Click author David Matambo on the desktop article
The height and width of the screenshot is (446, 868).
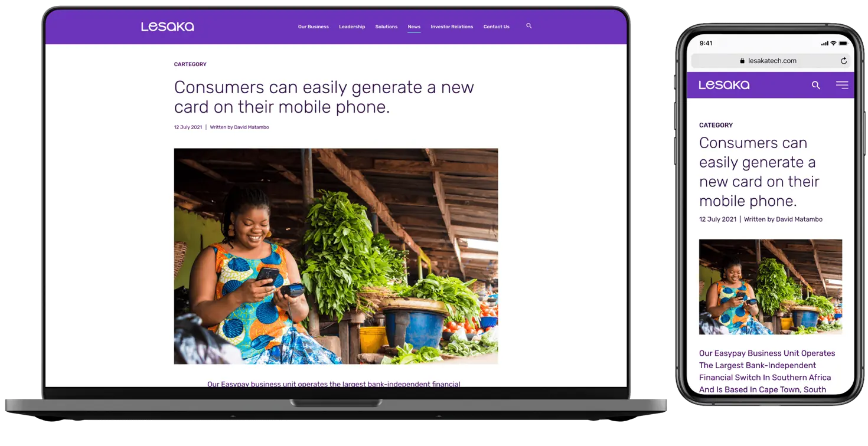251,127
